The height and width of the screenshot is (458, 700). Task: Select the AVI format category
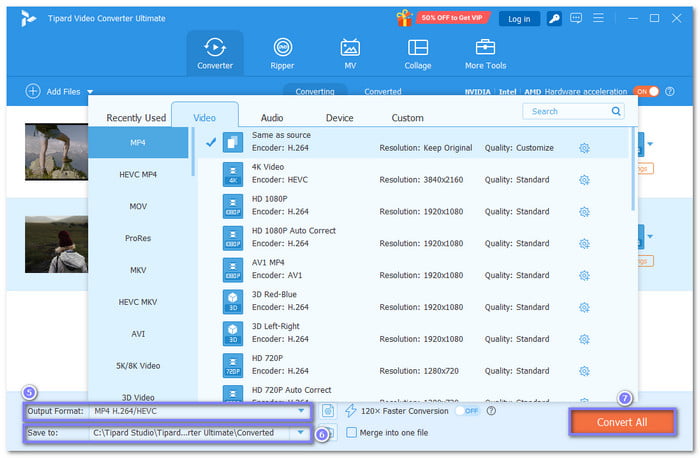[x=138, y=333]
